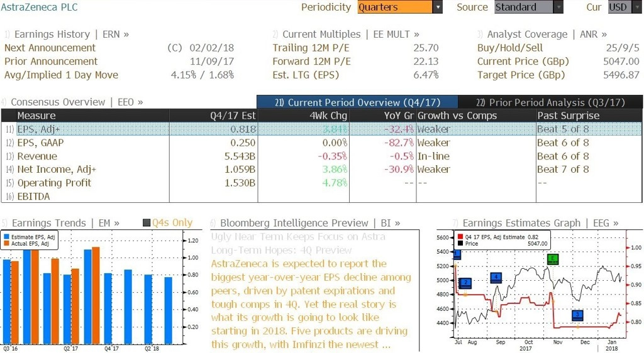Click the green E marker on estimates graph
The width and height of the screenshot is (644, 353).
(553, 259)
